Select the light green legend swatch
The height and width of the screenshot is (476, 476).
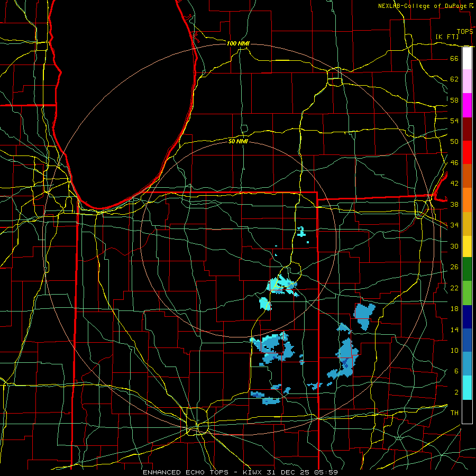[x=467, y=293]
